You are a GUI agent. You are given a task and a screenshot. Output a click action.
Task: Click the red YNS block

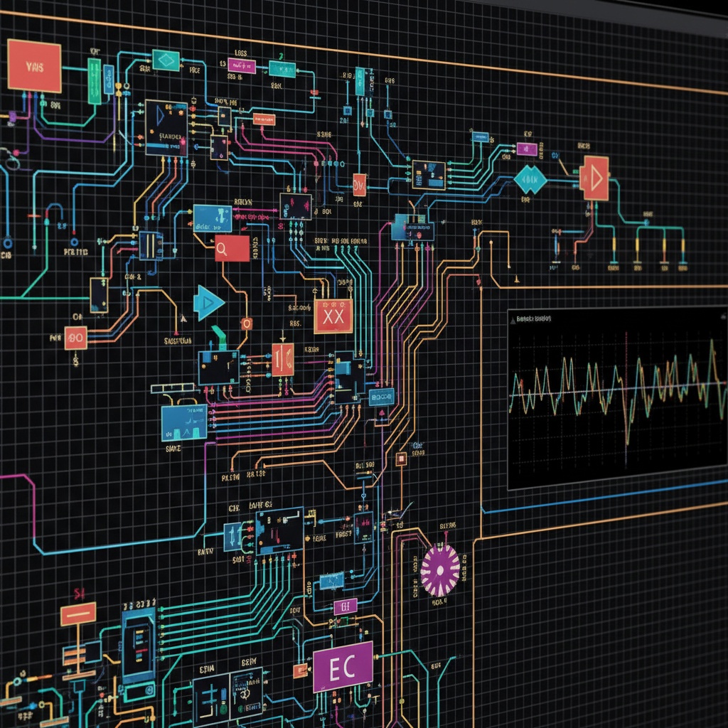pos(34,65)
